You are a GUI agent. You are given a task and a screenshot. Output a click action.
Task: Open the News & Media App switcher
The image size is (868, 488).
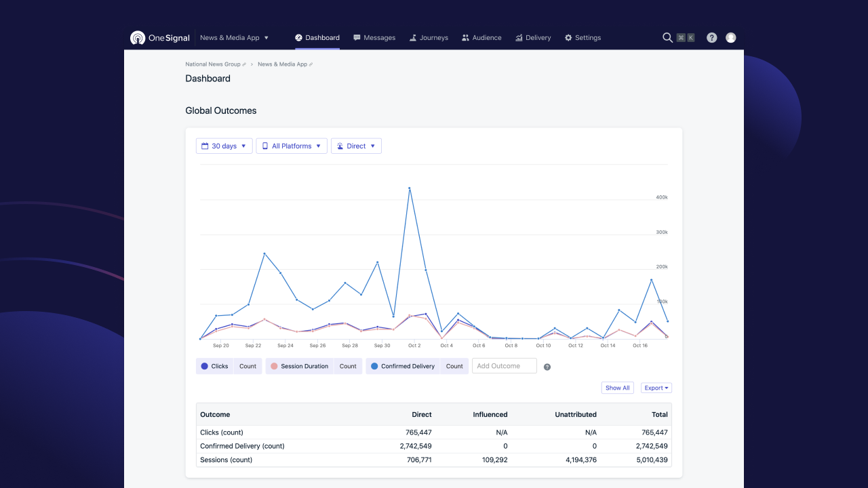[235, 38]
